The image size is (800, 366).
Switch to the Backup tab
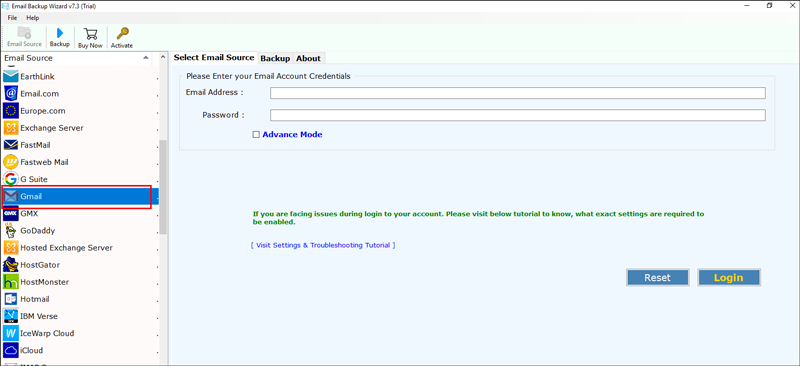click(275, 58)
